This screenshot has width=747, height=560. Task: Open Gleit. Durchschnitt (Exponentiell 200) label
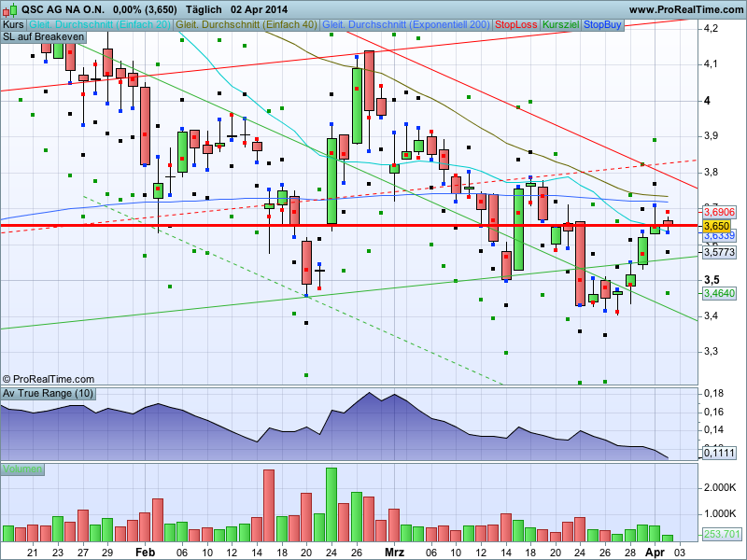pyautogui.click(x=406, y=25)
